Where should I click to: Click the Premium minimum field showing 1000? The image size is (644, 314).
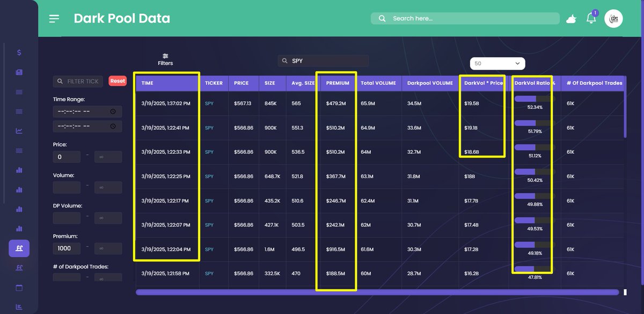(67, 249)
